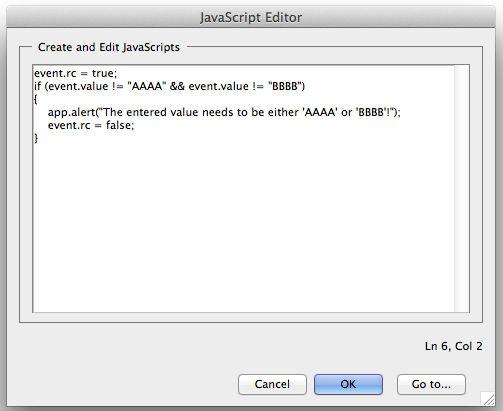Click the word "false" in the code
Image resolution: width=503 pixels, height=411 pixels.
118,125
